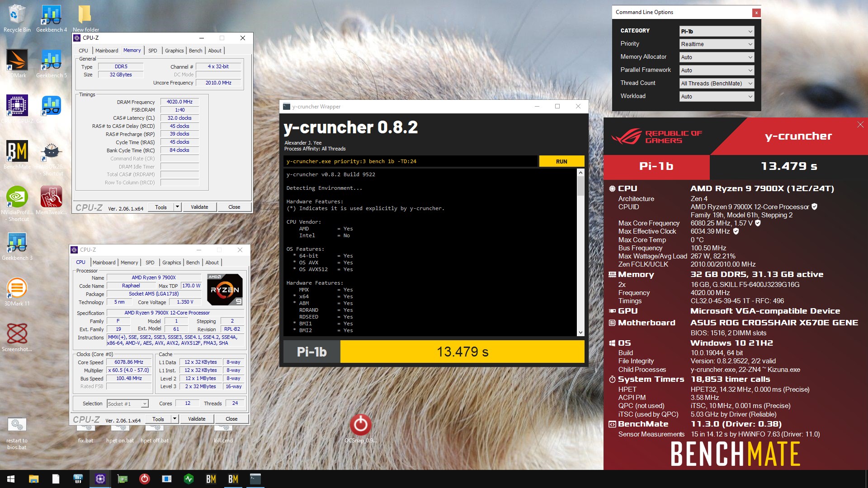868x488 pixels.
Task: Open the New folder on the desktop
Action: [85, 18]
